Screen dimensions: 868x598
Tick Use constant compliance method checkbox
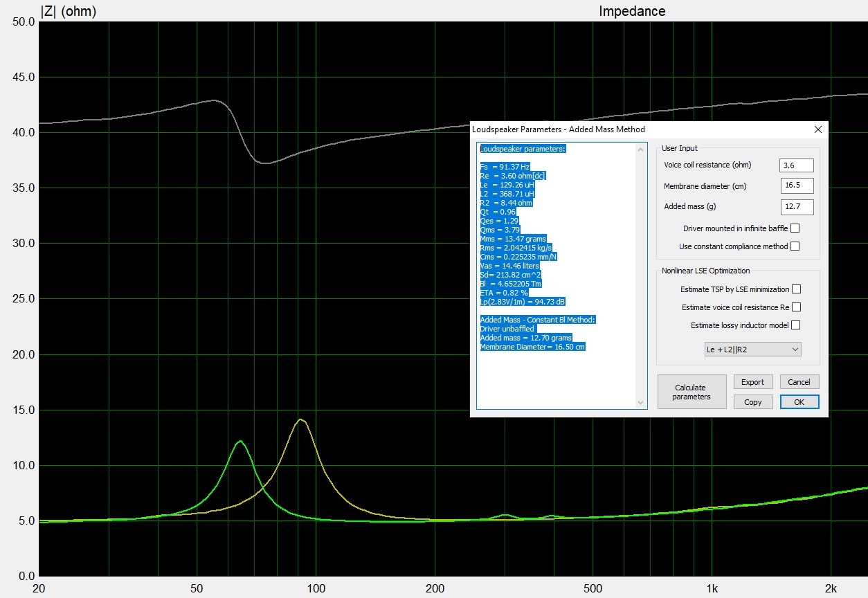pyautogui.click(x=795, y=246)
